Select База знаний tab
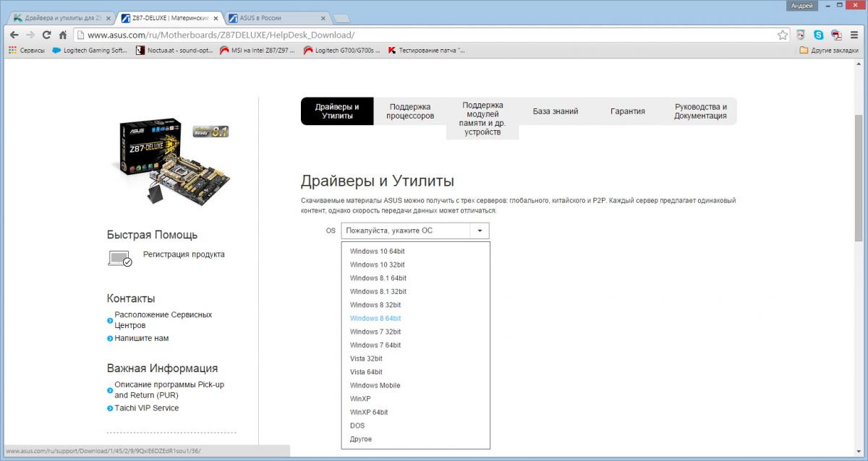Viewport: 868px width, 461px height. pyautogui.click(x=556, y=111)
